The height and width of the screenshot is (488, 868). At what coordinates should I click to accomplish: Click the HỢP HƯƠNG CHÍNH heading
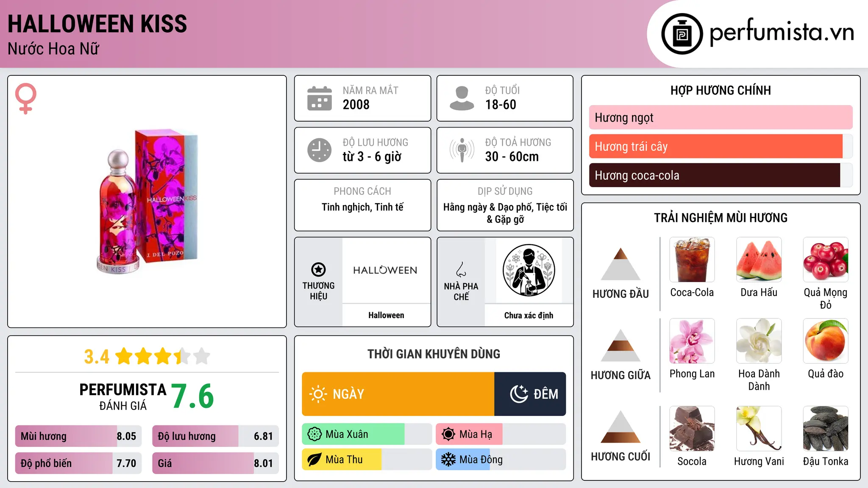point(721,90)
